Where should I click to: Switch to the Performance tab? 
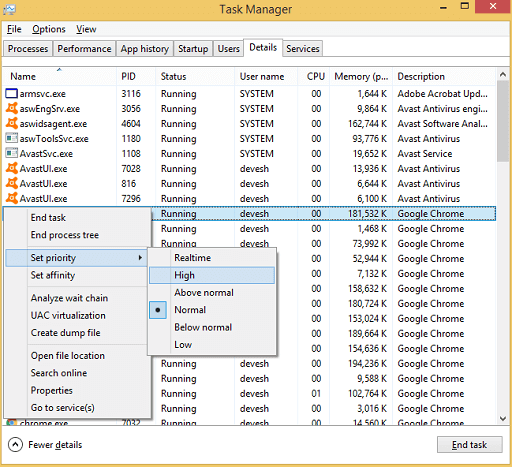pos(84,49)
